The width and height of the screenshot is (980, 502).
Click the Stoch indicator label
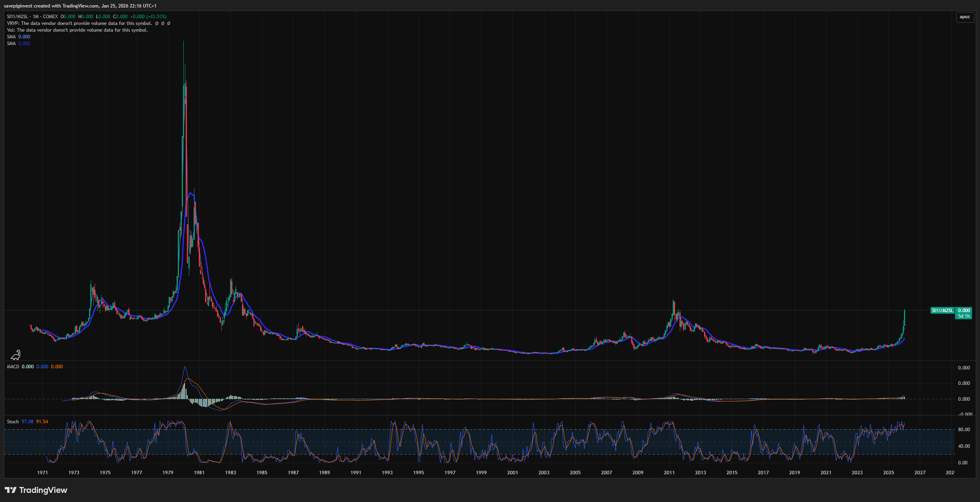pos(13,422)
